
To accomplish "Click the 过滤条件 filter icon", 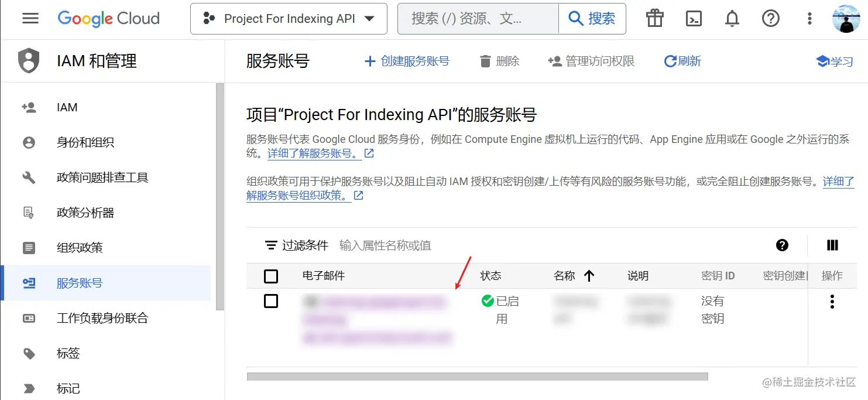I will 271,245.
